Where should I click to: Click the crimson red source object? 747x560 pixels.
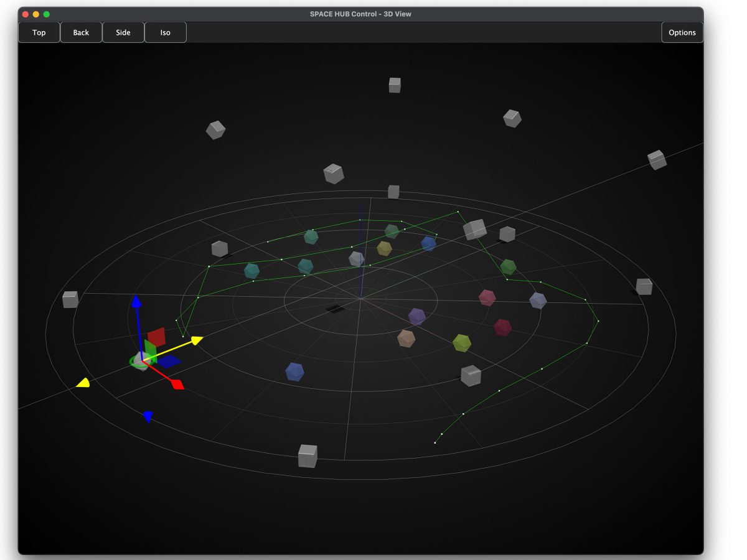(x=502, y=327)
